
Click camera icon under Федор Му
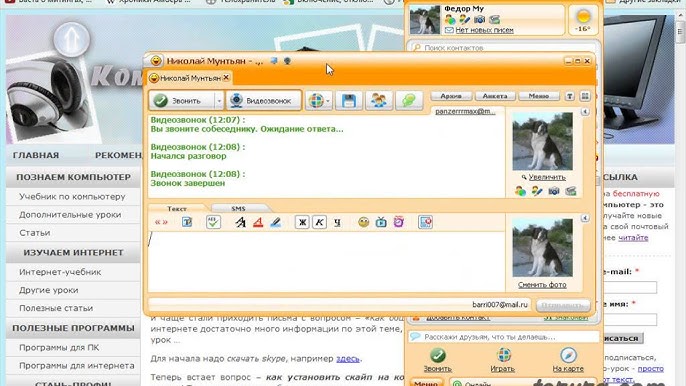click(480, 19)
